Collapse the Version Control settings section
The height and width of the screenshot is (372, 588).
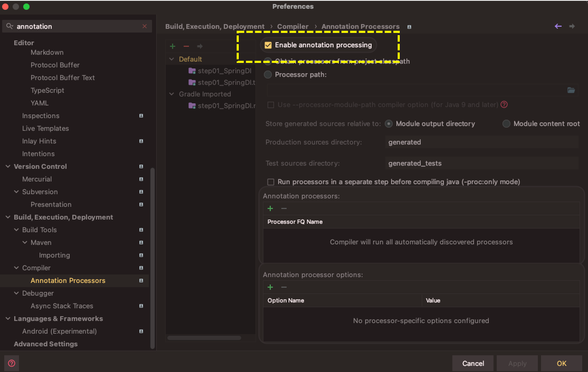tap(8, 166)
